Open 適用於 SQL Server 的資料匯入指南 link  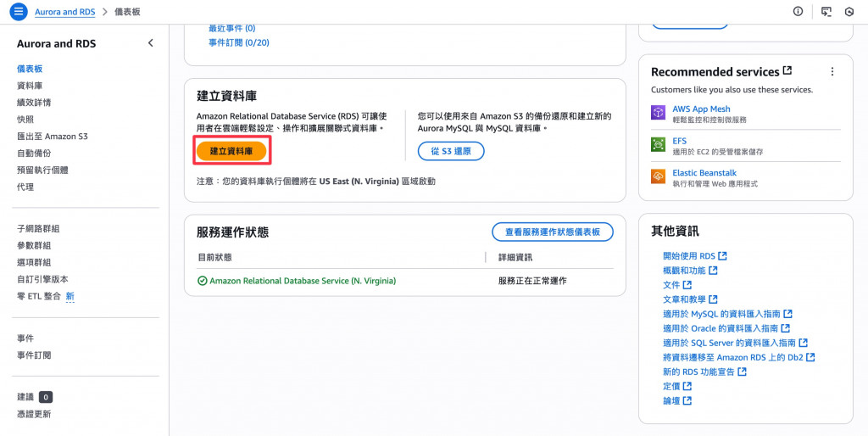pyautogui.click(x=735, y=343)
